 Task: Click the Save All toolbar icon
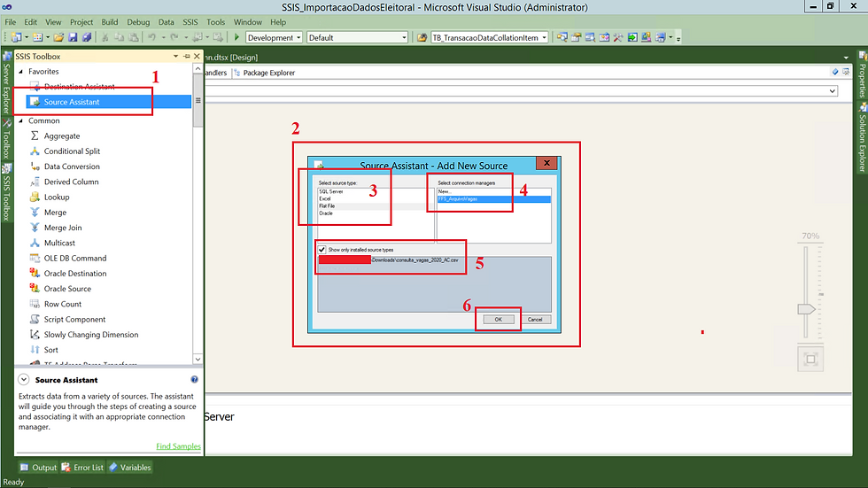(x=87, y=37)
